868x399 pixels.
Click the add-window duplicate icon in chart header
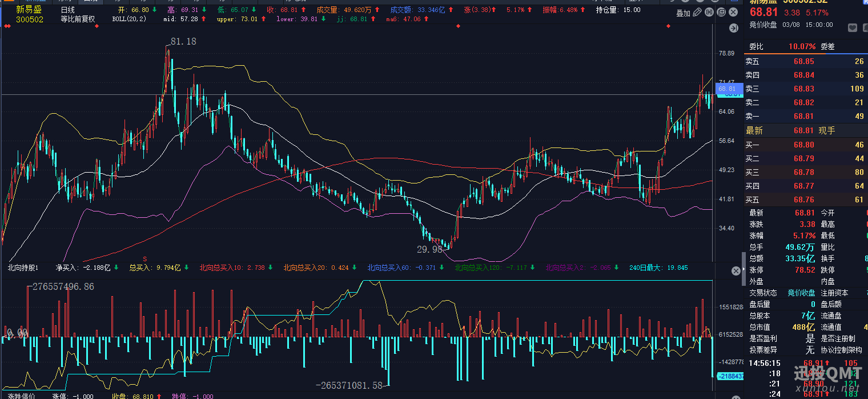coord(721,13)
